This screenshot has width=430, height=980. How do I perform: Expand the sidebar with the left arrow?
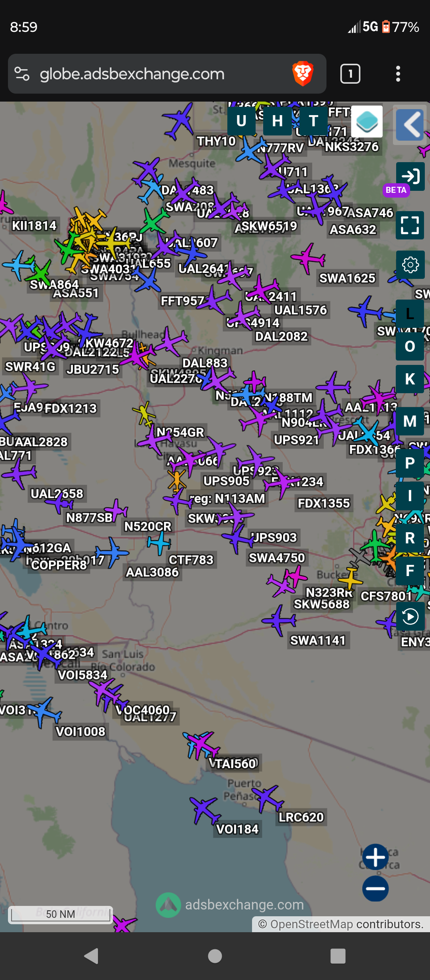click(410, 125)
